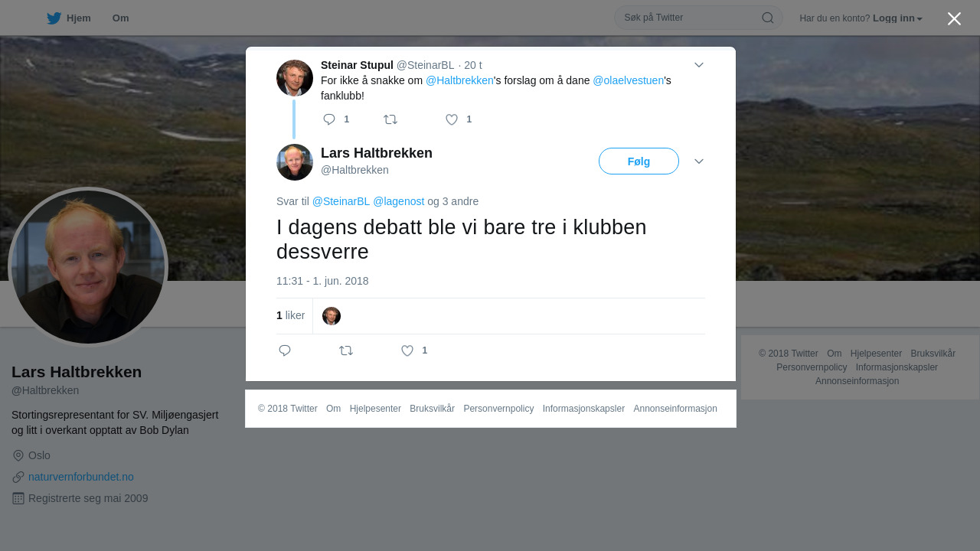Click the Twitter bird Hjem icon
This screenshot has width=980, height=551.
pos(54,18)
